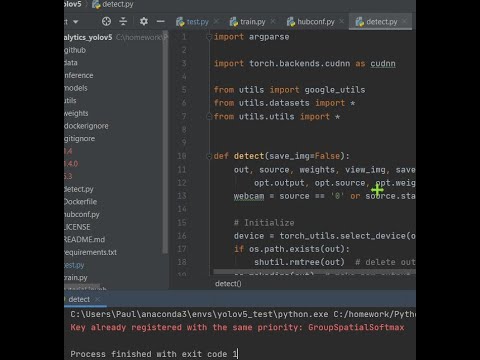
Task: Open the github folder in project tree
Action: [75, 50]
